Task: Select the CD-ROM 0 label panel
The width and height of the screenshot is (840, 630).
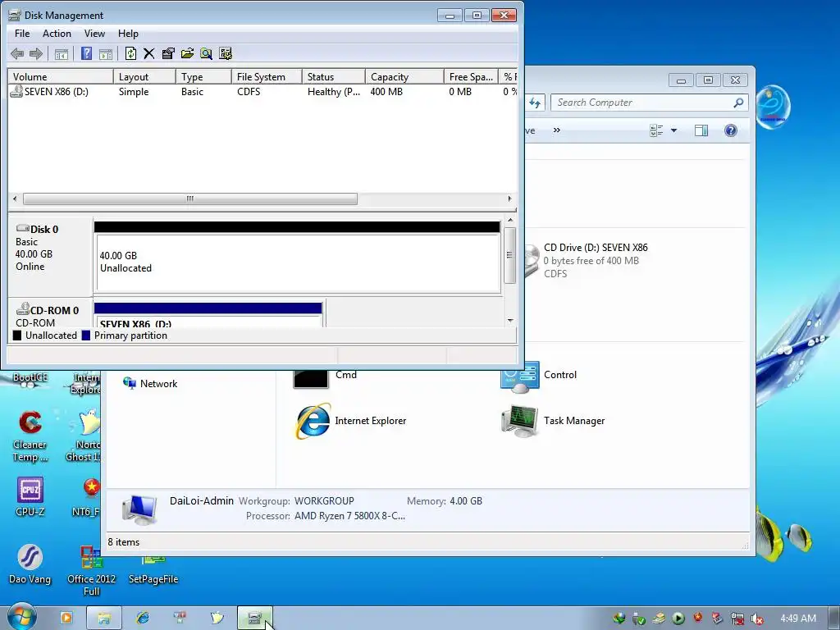Action: tap(50, 314)
